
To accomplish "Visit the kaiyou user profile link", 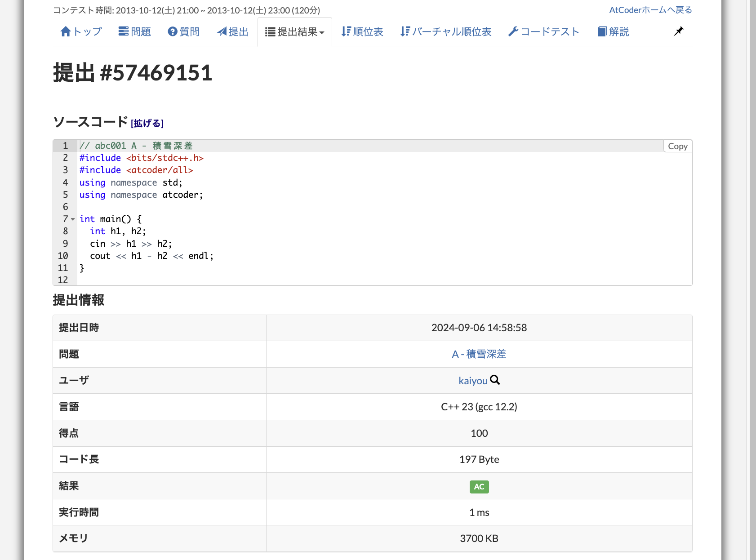I will (473, 380).
